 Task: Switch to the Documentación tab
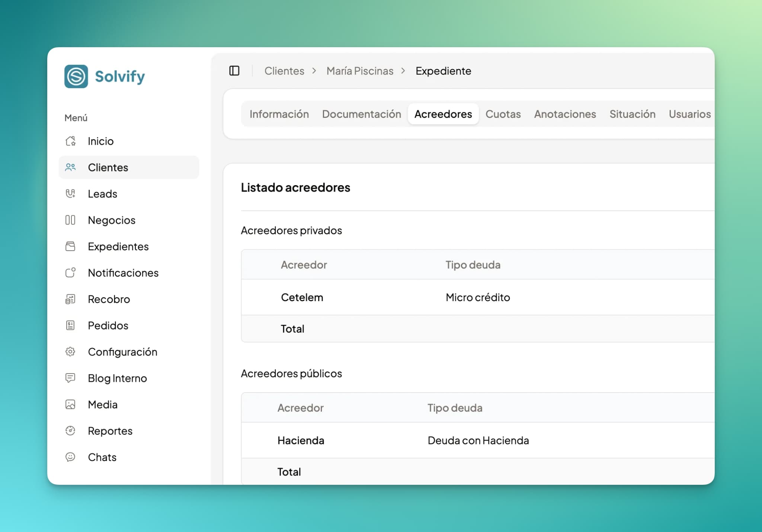point(361,114)
